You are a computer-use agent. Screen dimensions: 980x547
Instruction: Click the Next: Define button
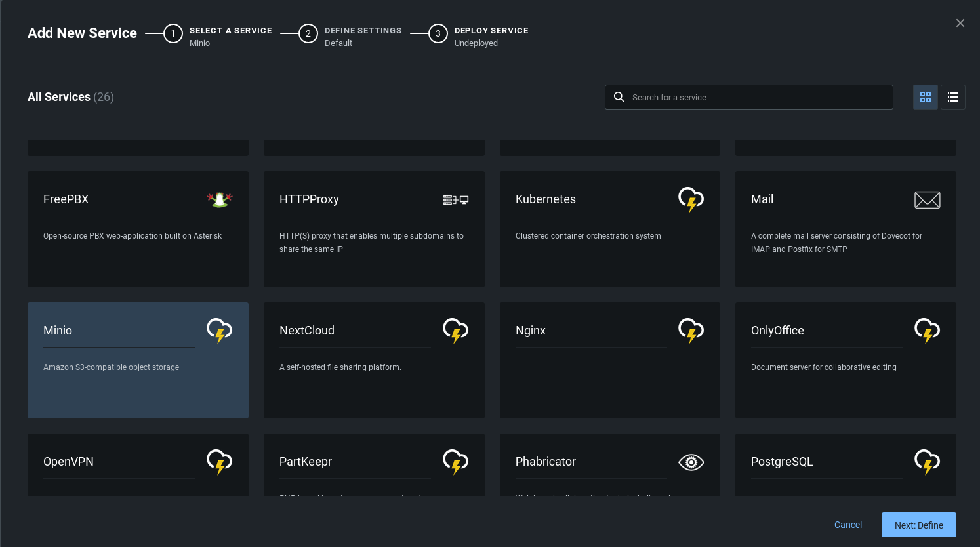(919, 525)
